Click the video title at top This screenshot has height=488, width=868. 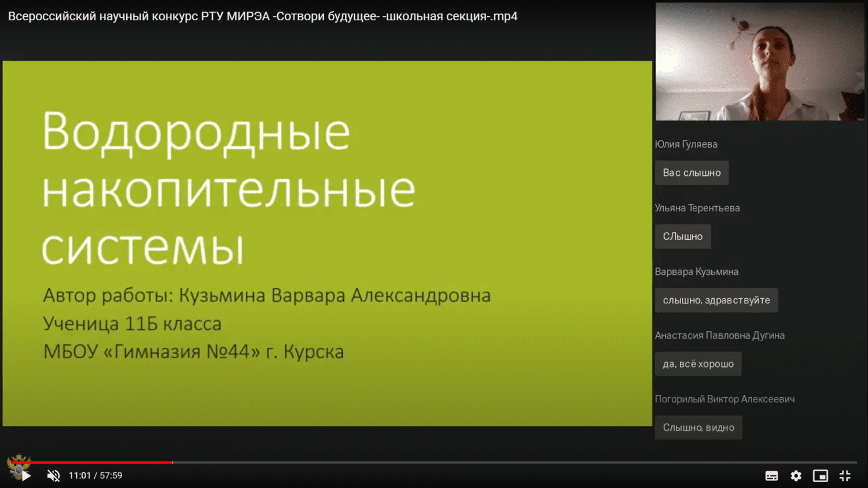tap(263, 16)
